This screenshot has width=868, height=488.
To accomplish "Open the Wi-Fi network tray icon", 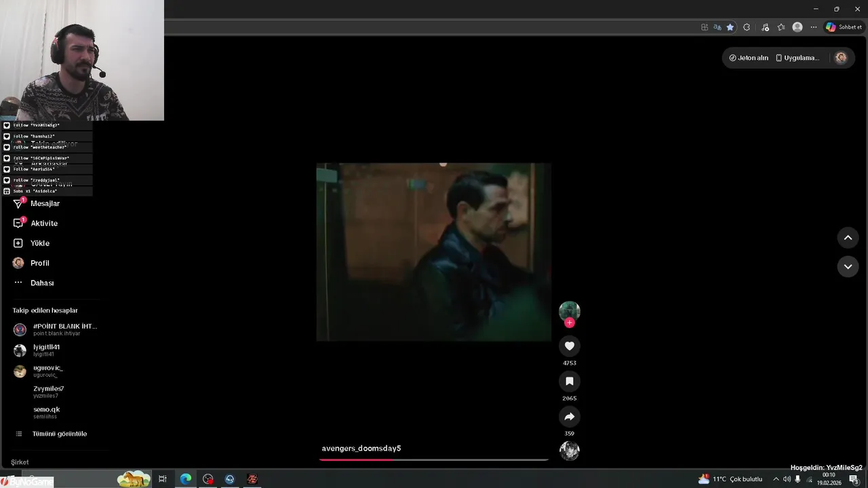I will [x=809, y=479].
